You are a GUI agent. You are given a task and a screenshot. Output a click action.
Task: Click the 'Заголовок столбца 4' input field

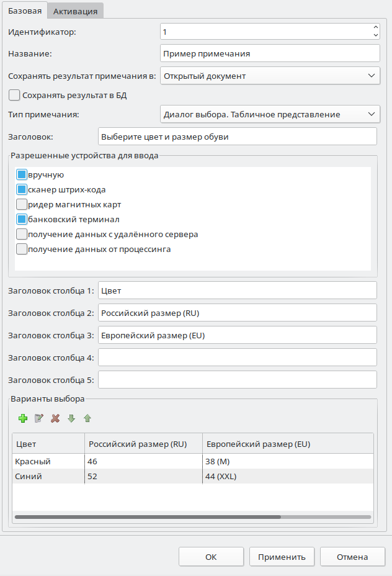click(238, 358)
